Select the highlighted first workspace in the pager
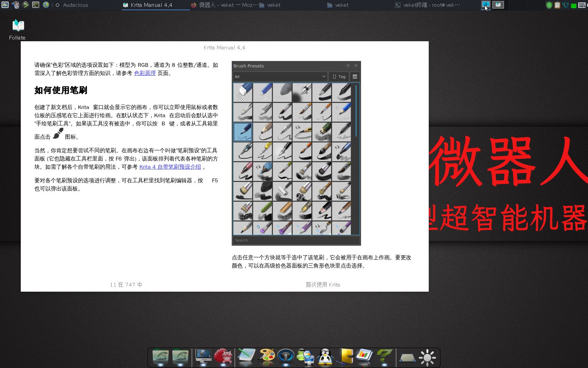 point(486,5)
